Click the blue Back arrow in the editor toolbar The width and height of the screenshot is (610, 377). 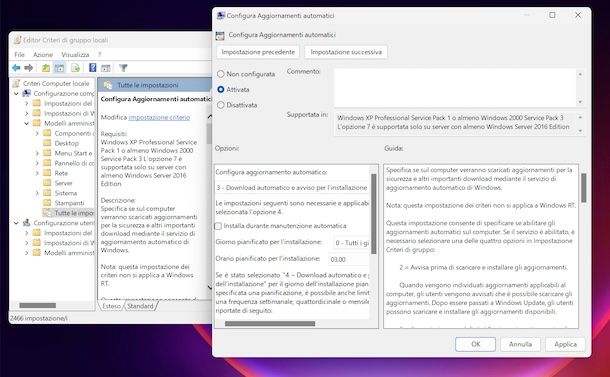coord(16,68)
